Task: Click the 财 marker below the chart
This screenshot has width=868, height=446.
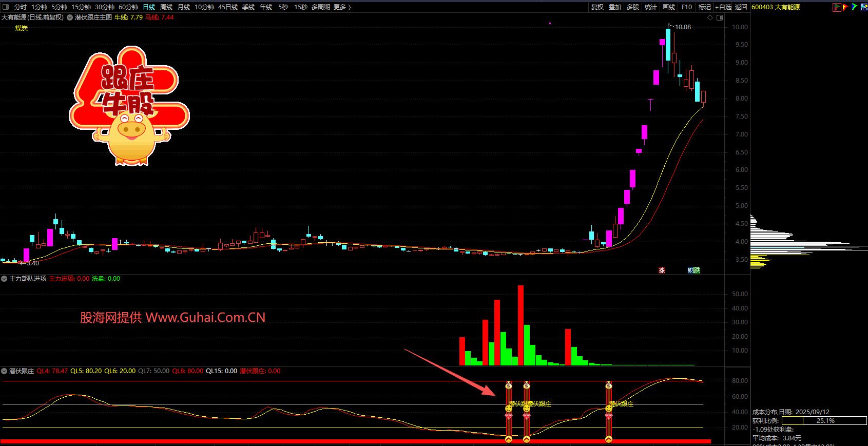Action: pos(691,270)
